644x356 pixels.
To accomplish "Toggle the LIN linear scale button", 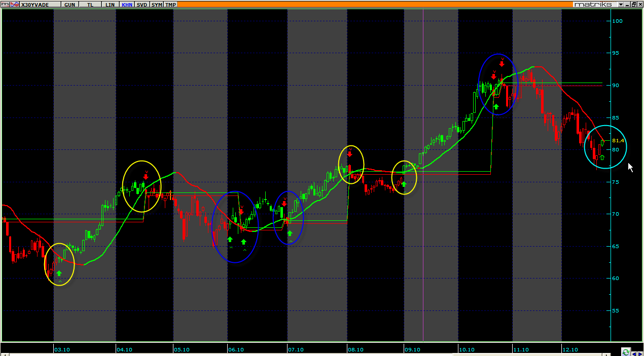I will (110, 4).
